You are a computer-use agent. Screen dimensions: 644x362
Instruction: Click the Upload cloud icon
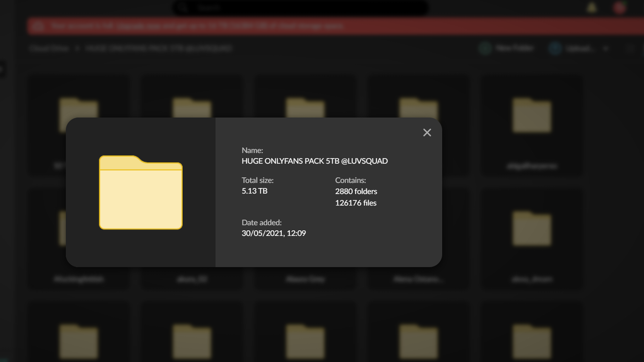554,48
